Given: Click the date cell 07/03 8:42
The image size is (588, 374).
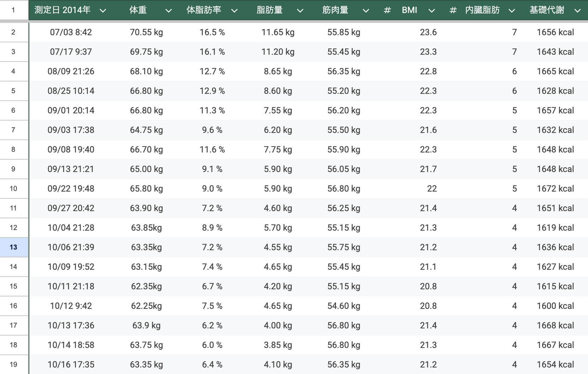Looking at the screenshot, I should tap(71, 32).
